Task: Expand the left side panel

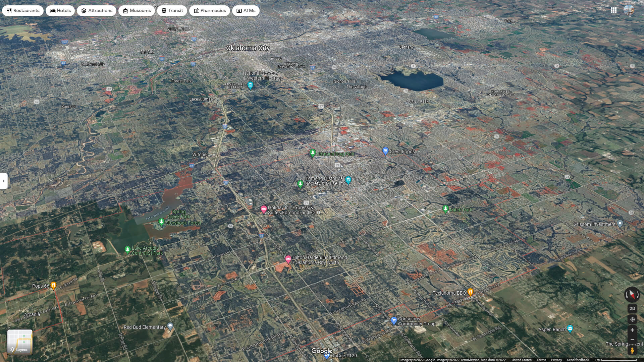Action: tap(4, 181)
